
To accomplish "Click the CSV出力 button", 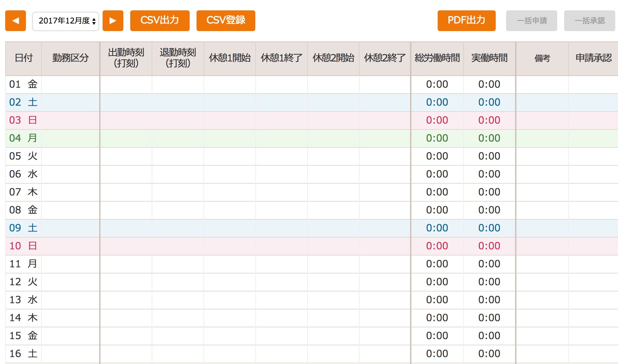I will pyautogui.click(x=160, y=21).
